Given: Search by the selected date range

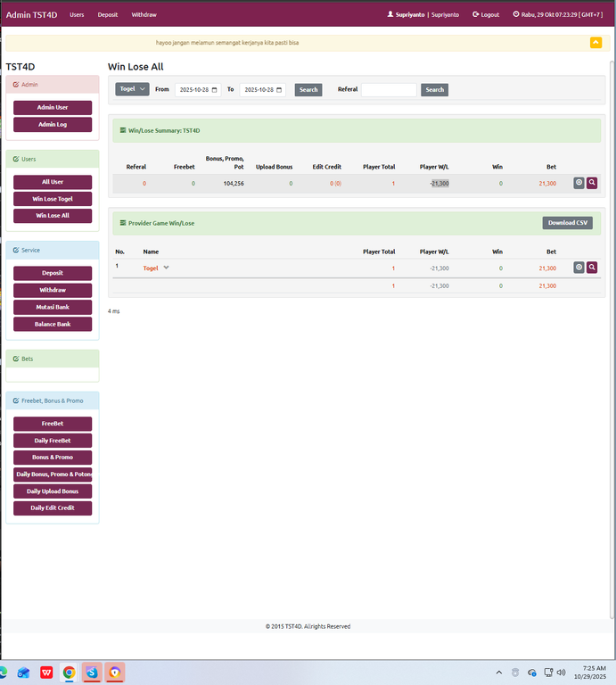Looking at the screenshot, I should 308,89.
